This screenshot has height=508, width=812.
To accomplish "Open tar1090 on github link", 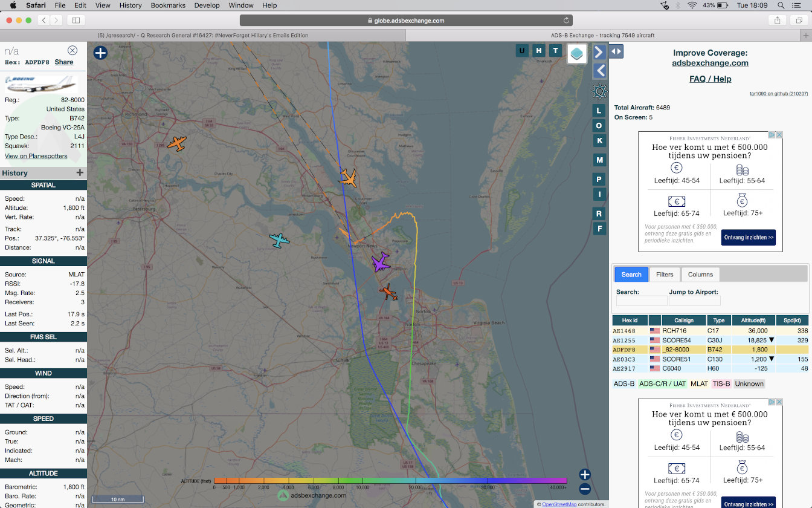I will coord(778,94).
